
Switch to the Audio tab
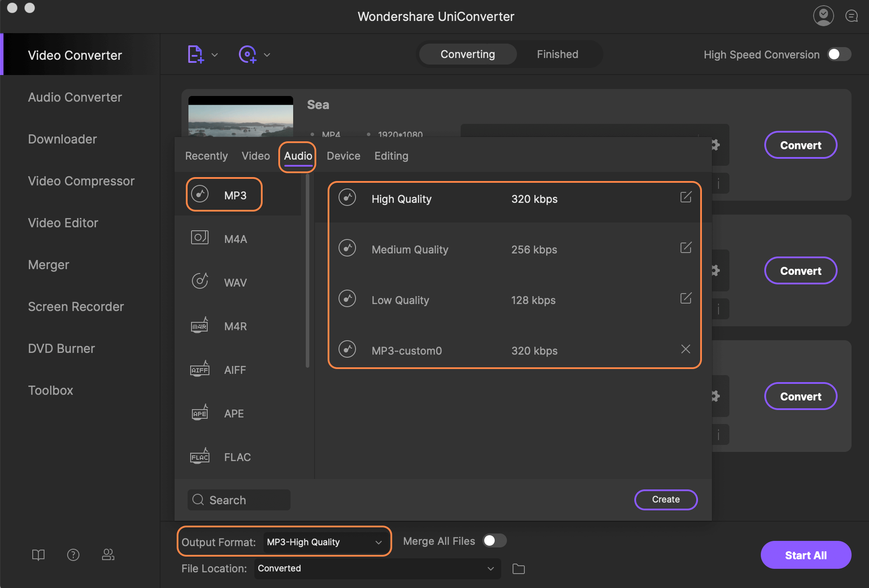click(298, 156)
